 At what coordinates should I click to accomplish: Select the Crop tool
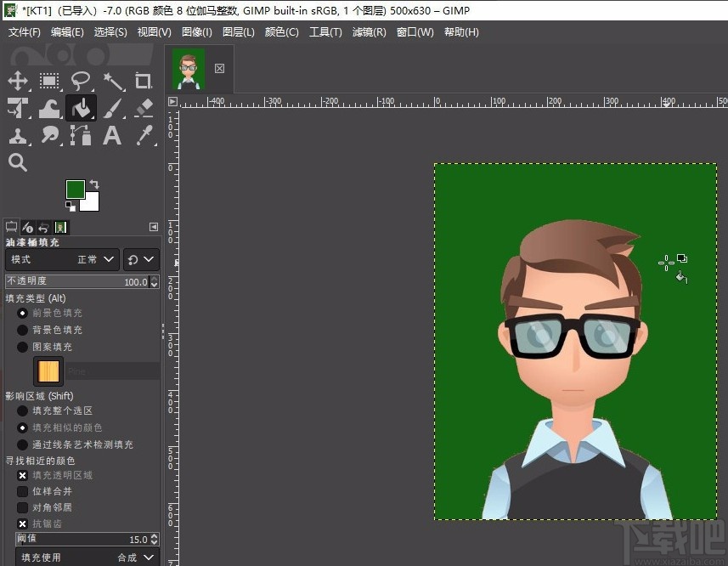(x=144, y=82)
